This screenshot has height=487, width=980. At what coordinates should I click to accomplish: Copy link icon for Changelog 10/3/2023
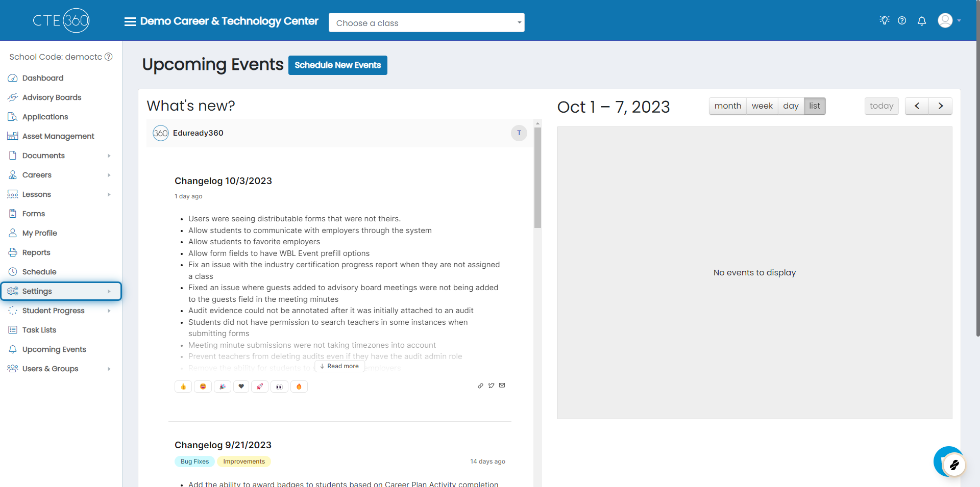tap(480, 386)
